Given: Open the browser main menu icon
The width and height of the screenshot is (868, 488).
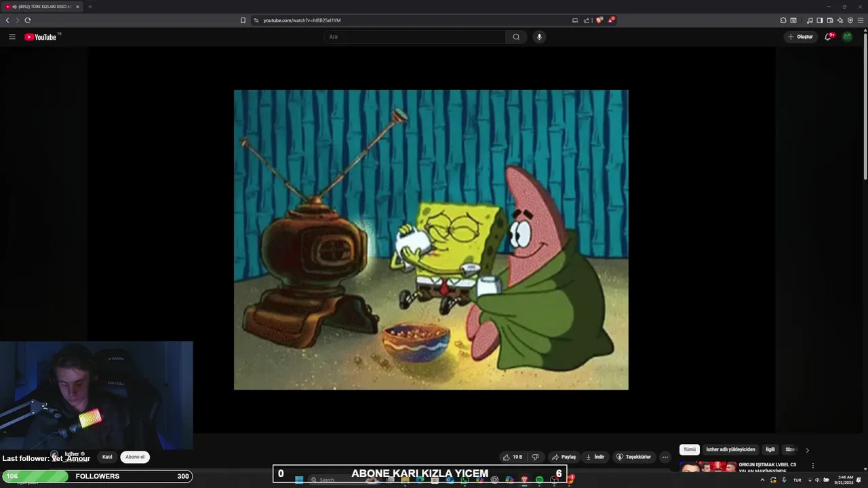Looking at the screenshot, I should coord(861,20).
